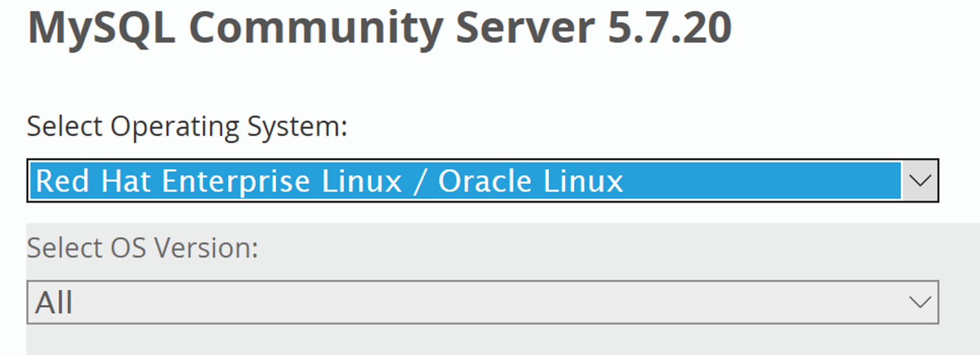Click the MySQL Community Server 5.7.20 heading
The height and width of the screenshot is (355, 980).
coord(379,28)
